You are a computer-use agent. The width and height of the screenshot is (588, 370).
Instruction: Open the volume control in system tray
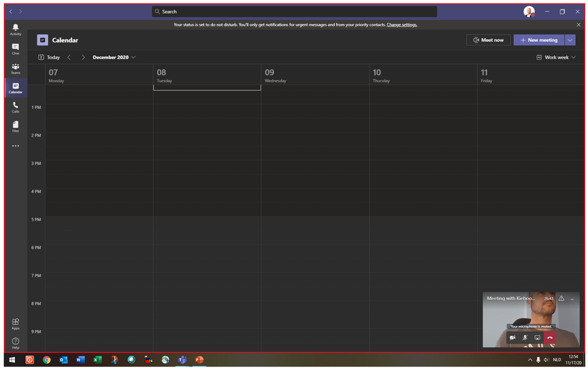click(x=546, y=360)
